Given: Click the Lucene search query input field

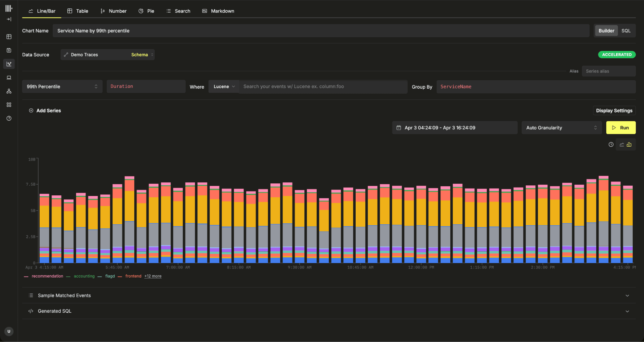Looking at the screenshot, I should 322,87.
